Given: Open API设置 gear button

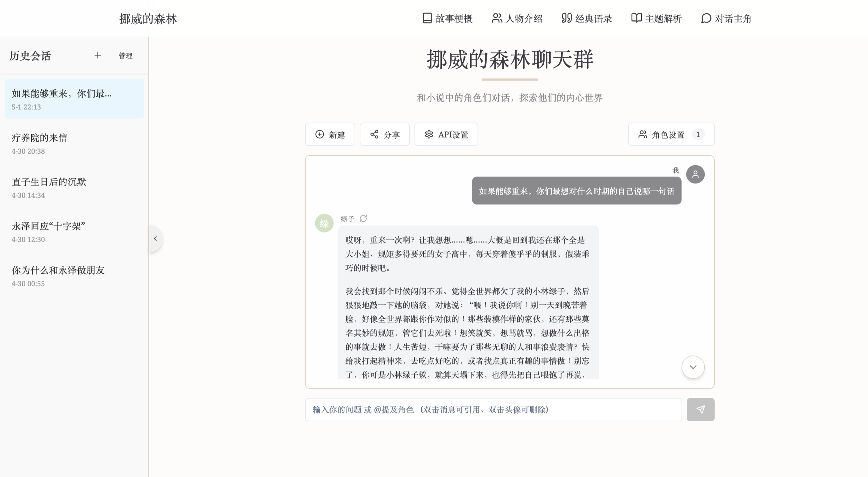Looking at the screenshot, I should tap(446, 135).
